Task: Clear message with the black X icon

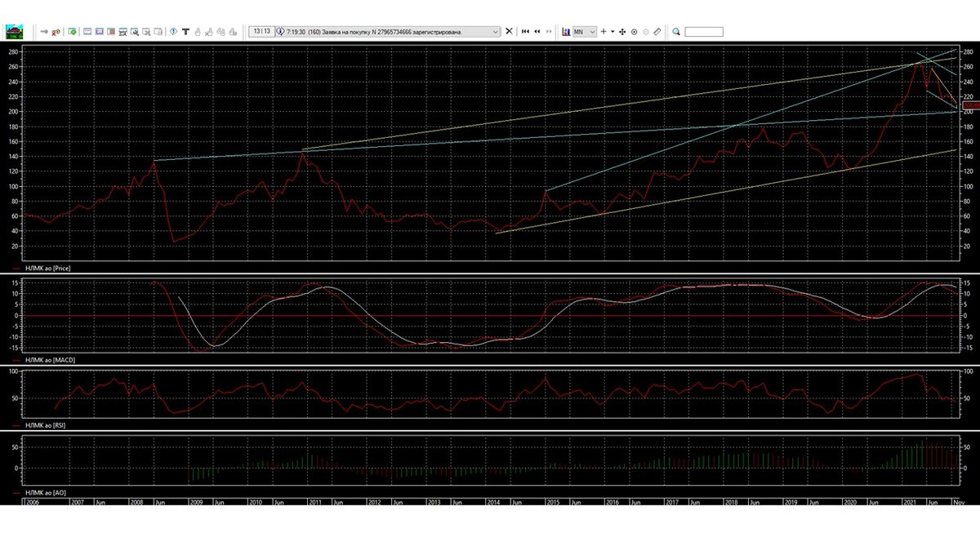Action: pyautogui.click(x=509, y=31)
